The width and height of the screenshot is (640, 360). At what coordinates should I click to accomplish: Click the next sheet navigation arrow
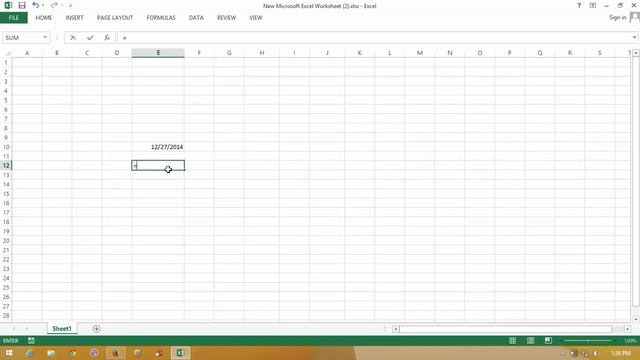click(27, 329)
